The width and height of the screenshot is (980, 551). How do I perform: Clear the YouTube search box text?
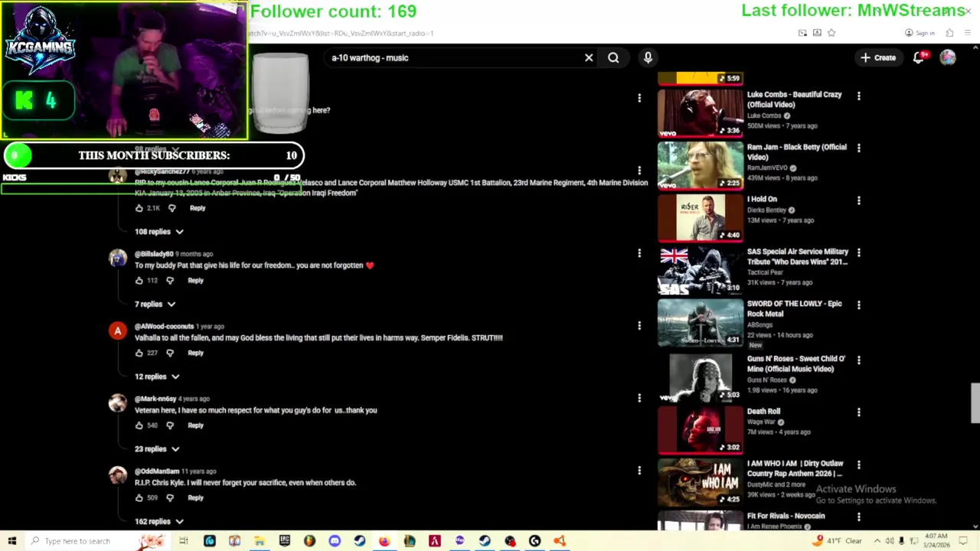[x=589, y=57]
